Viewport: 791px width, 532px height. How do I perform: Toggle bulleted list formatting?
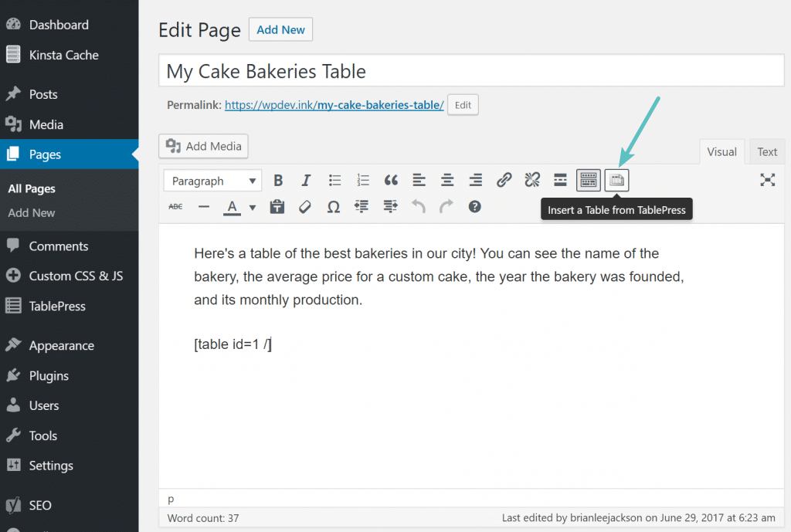click(x=334, y=181)
